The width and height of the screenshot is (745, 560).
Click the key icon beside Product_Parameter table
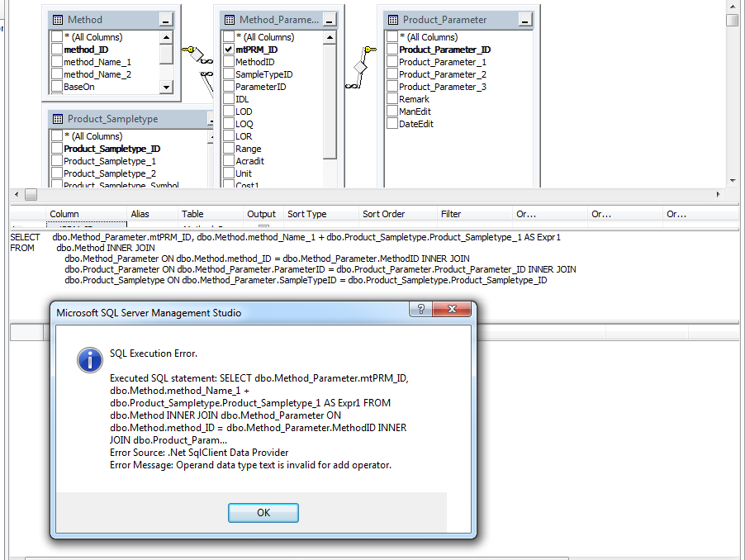370,50
